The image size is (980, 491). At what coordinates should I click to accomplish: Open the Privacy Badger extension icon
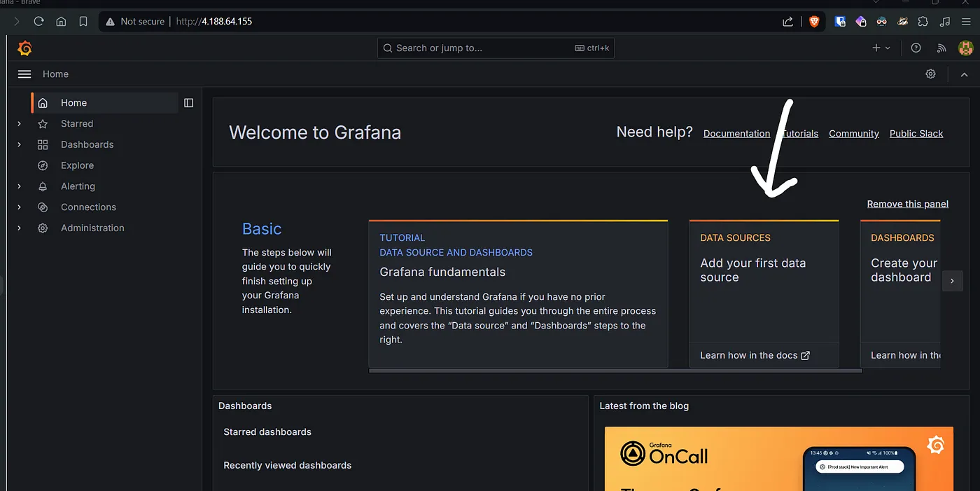[x=902, y=22]
